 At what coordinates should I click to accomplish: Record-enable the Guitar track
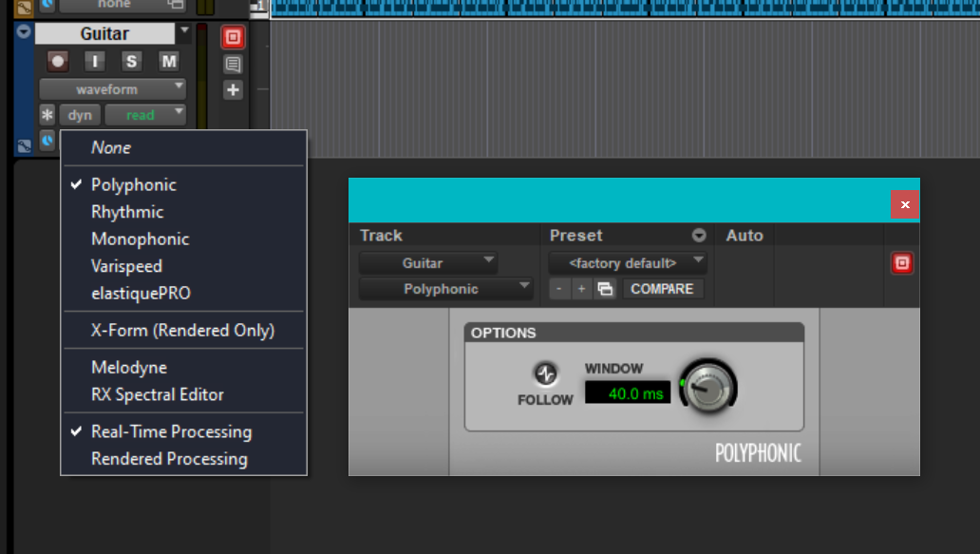click(x=59, y=62)
